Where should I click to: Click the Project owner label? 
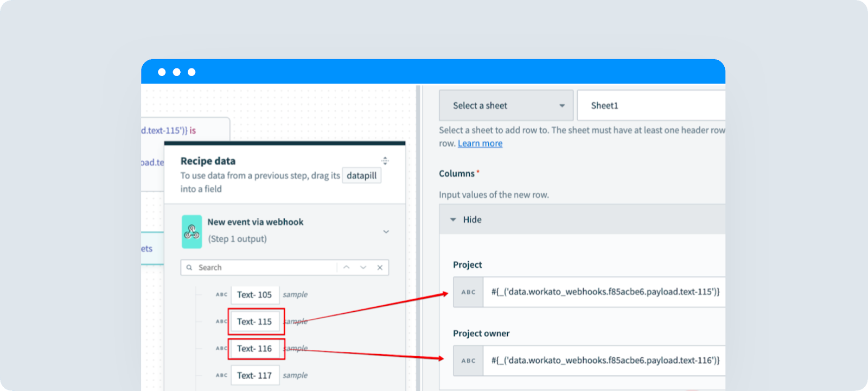point(481,333)
